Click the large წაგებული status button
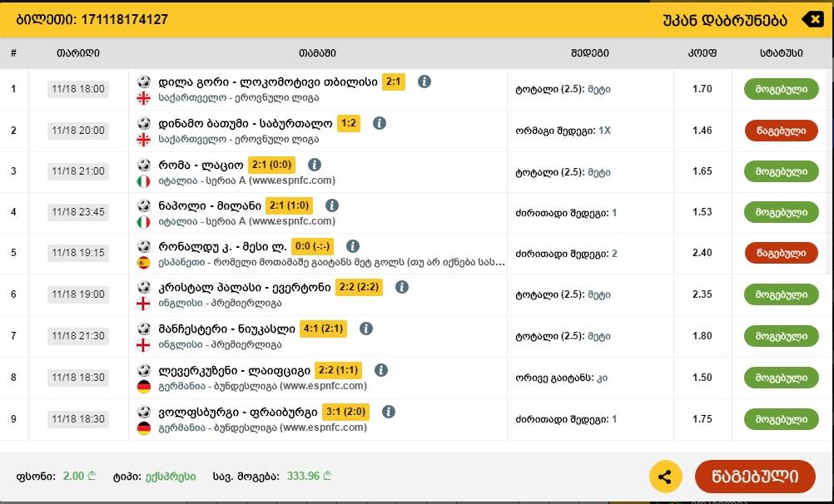 (x=755, y=477)
